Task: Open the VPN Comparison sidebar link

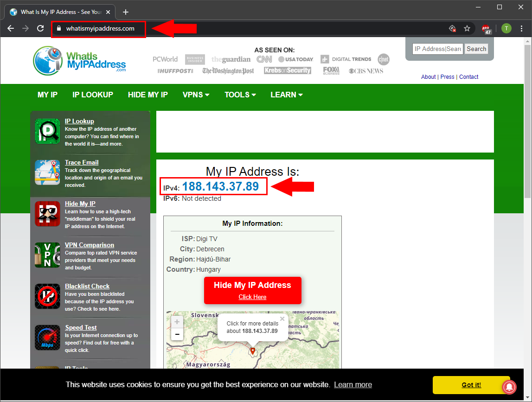Action: [90, 245]
